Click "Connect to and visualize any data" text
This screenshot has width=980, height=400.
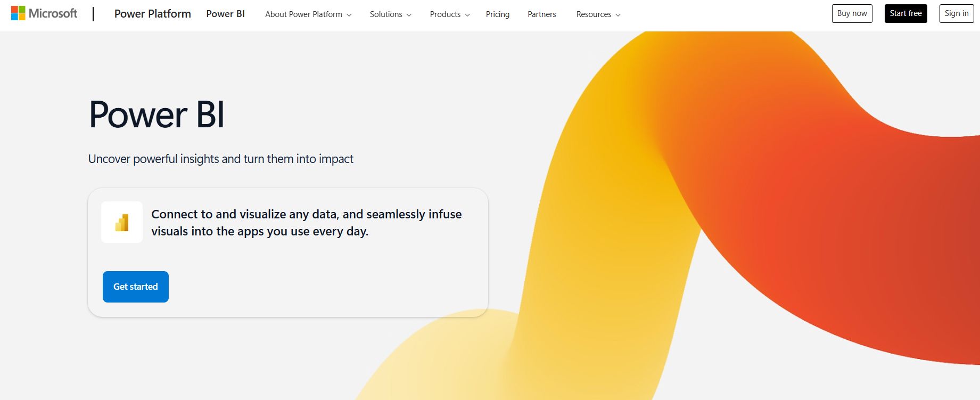[x=307, y=223]
